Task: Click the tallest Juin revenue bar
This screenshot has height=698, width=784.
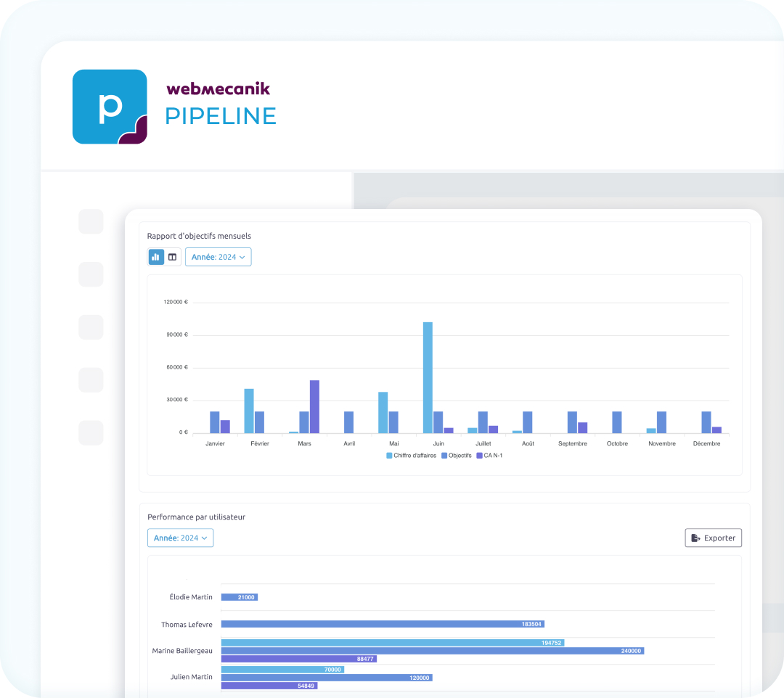Action: [x=428, y=377]
